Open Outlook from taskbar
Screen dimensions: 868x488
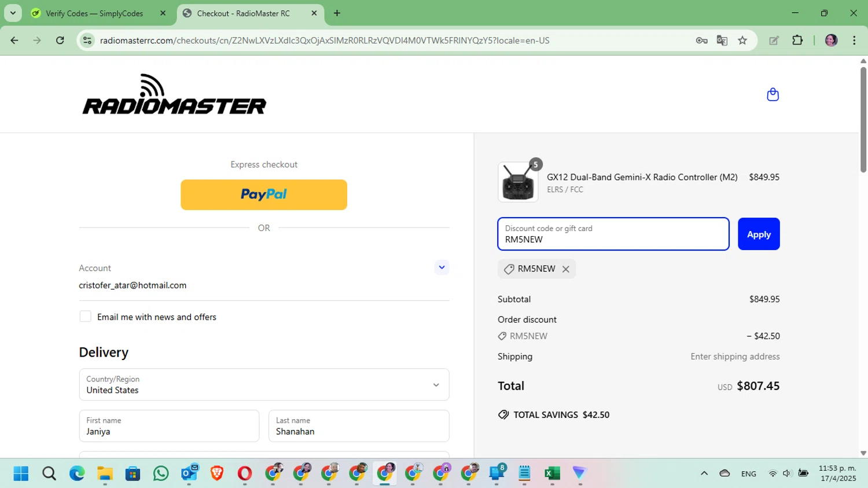click(189, 474)
